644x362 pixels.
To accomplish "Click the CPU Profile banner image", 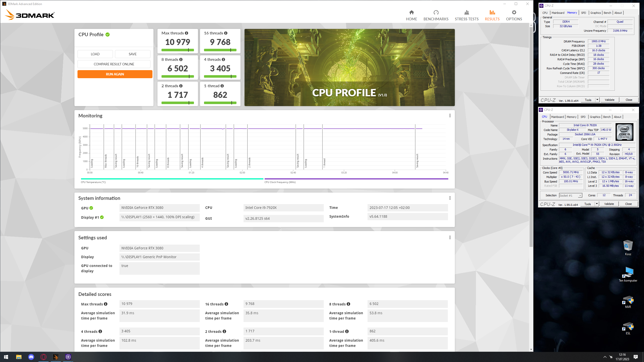I will tap(349, 67).
